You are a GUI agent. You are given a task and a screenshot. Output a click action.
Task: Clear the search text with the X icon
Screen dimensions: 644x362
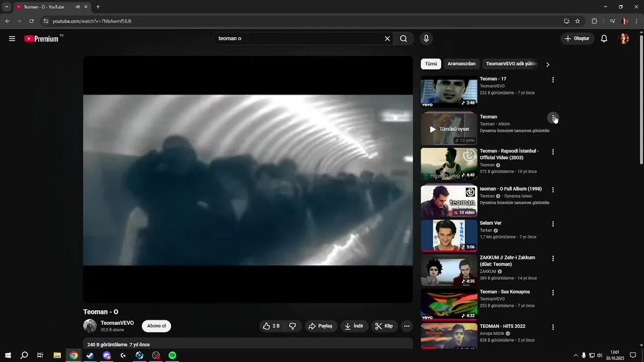387,39
